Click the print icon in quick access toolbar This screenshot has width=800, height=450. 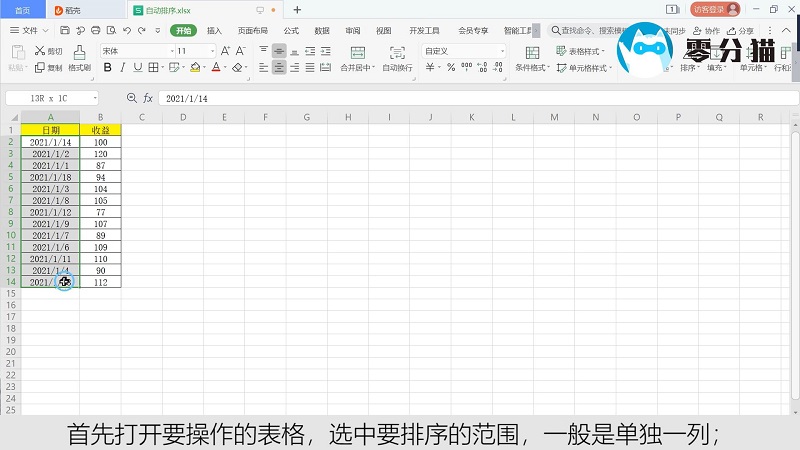point(94,31)
